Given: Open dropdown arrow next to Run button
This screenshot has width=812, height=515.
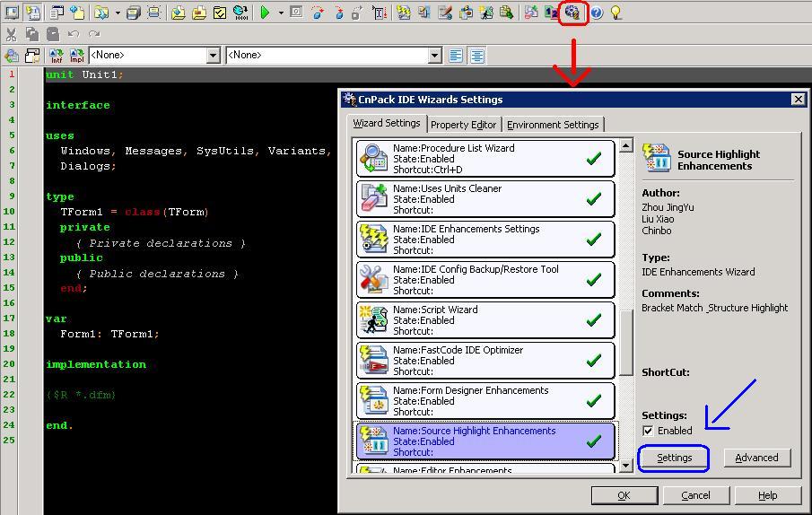Looking at the screenshot, I should (281, 13).
